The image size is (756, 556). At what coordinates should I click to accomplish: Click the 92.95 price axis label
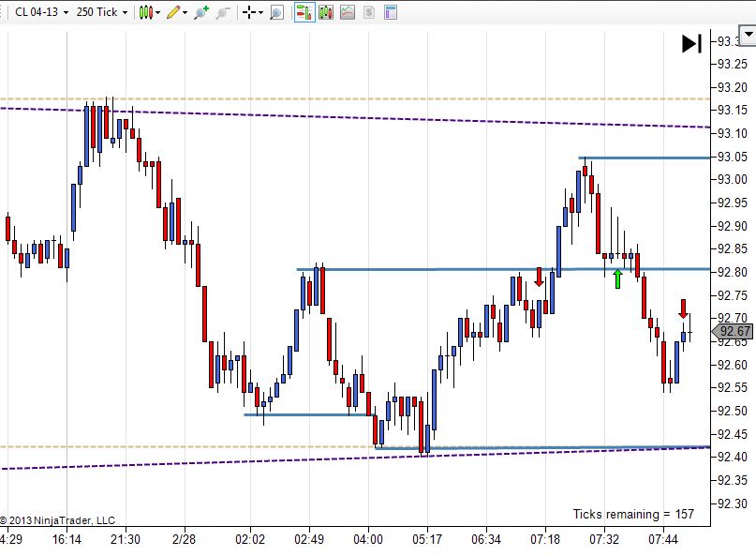pos(733,203)
